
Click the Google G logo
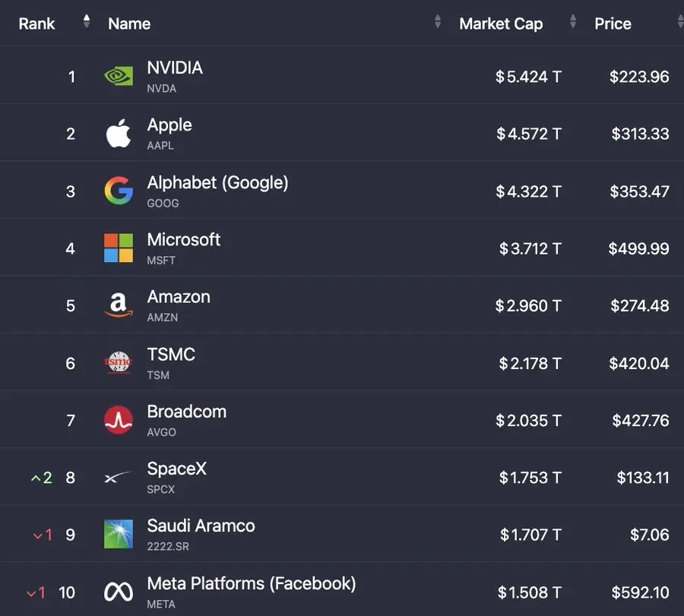119,191
